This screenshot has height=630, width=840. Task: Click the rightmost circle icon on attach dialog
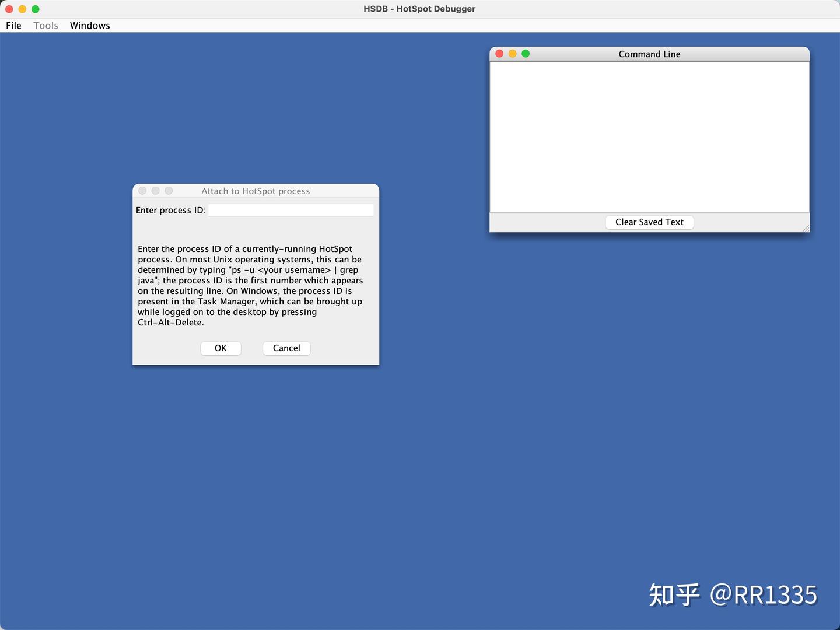(169, 190)
